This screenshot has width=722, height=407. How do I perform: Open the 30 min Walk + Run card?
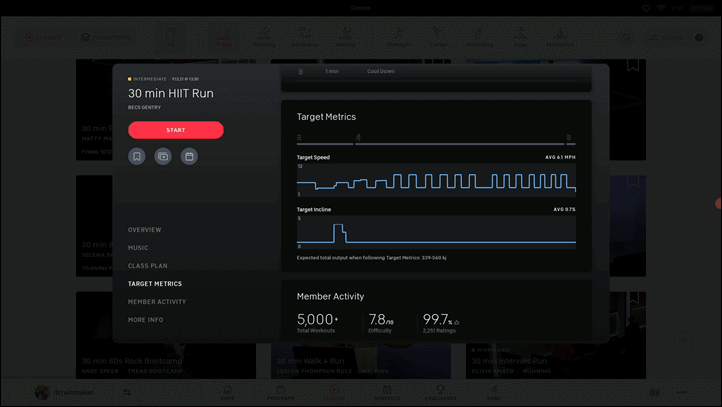(x=361, y=361)
